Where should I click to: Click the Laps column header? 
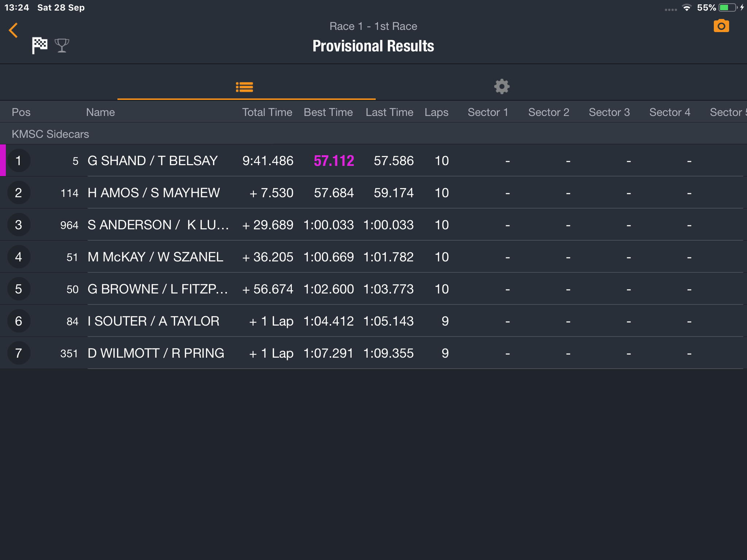click(x=436, y=112)
